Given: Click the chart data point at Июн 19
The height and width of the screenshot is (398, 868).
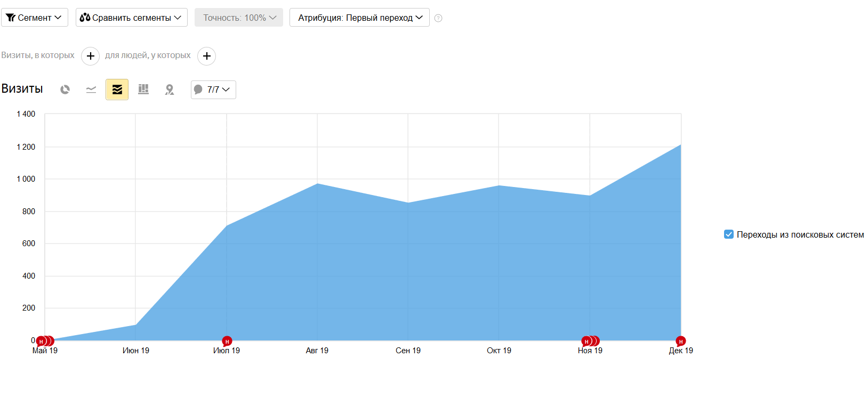Looking at the screenshot, I should (136, 324).
